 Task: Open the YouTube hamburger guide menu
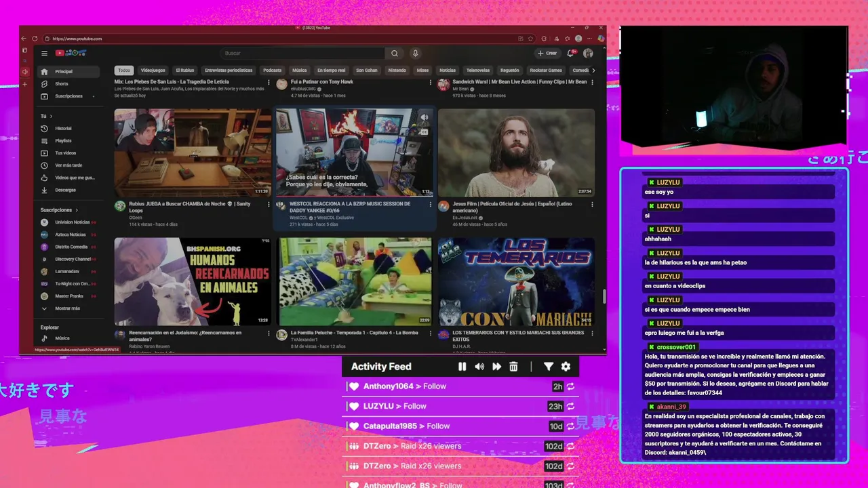pos(44,53)
